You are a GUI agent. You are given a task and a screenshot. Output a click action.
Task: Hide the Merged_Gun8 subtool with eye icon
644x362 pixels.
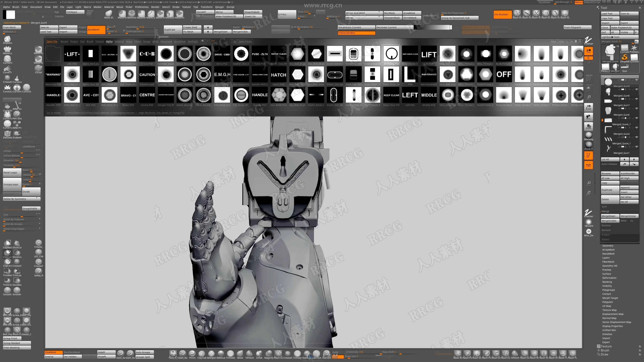[636, 89]
